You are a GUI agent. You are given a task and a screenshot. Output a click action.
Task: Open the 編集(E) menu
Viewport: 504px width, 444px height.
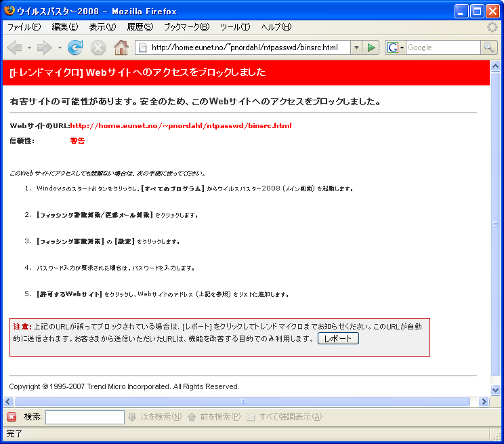pyautogui.click(x=65, y=27)
